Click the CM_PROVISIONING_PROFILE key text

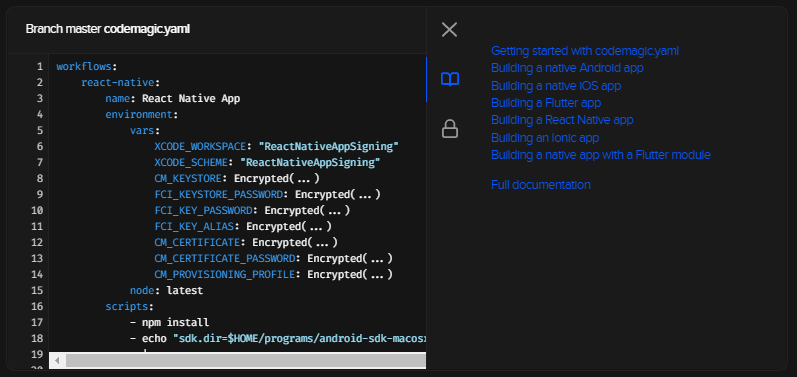(x=225, y=274)
